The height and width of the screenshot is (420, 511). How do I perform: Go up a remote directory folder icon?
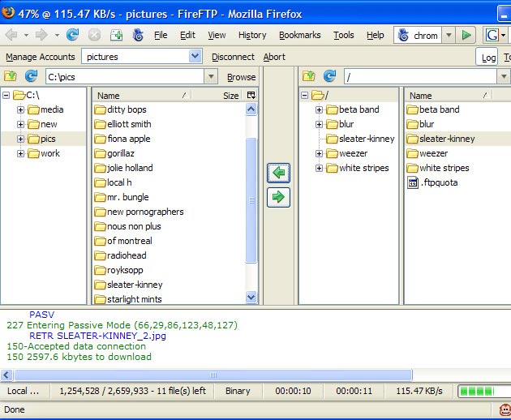click(x=308, y=76)
